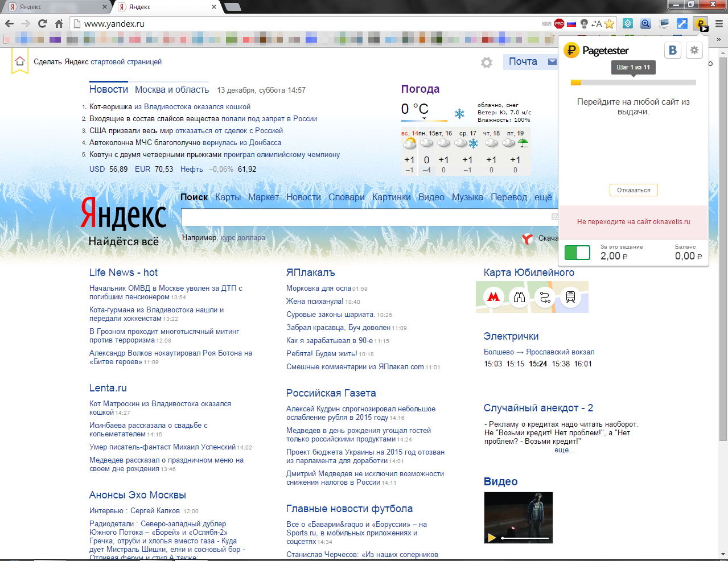
Task: Open on-screen keyboard icon in search field
Action: (x=555, y=217)
